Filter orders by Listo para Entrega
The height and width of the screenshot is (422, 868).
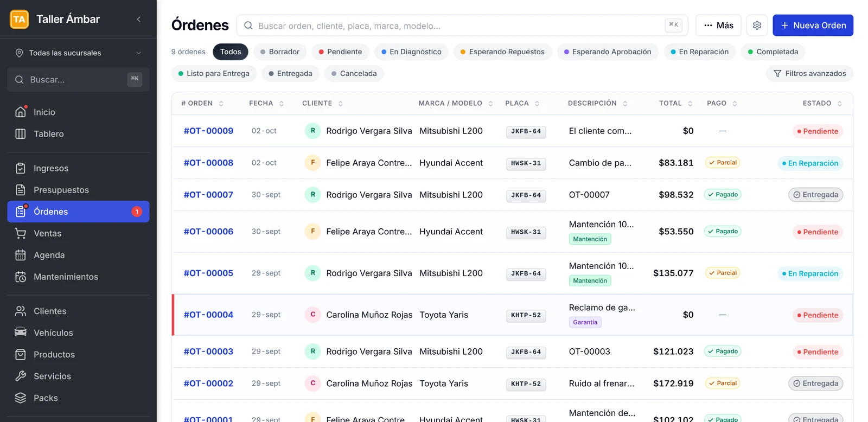(214, 73)
